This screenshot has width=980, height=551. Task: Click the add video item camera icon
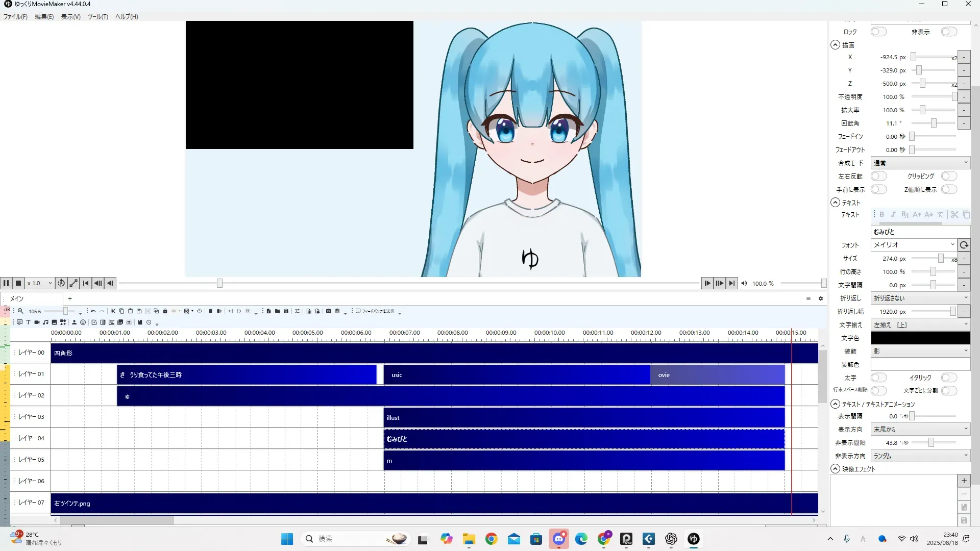click(x=37, y=322)
